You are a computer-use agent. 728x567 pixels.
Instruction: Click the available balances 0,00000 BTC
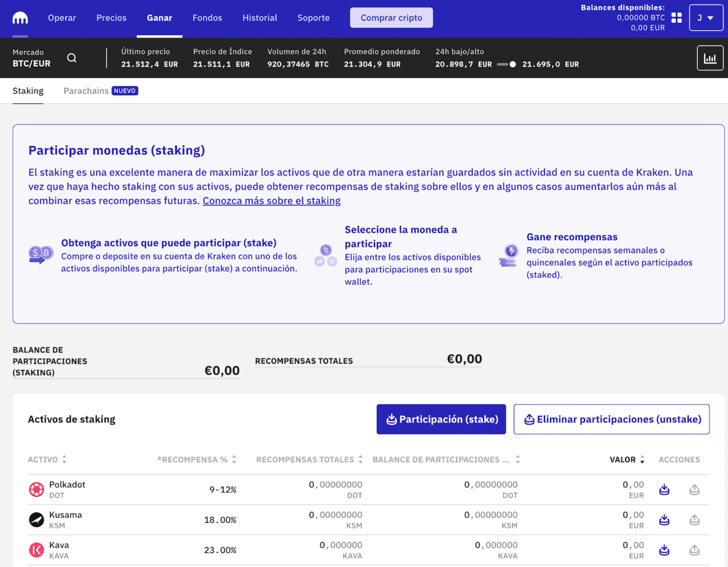point(641,18)
